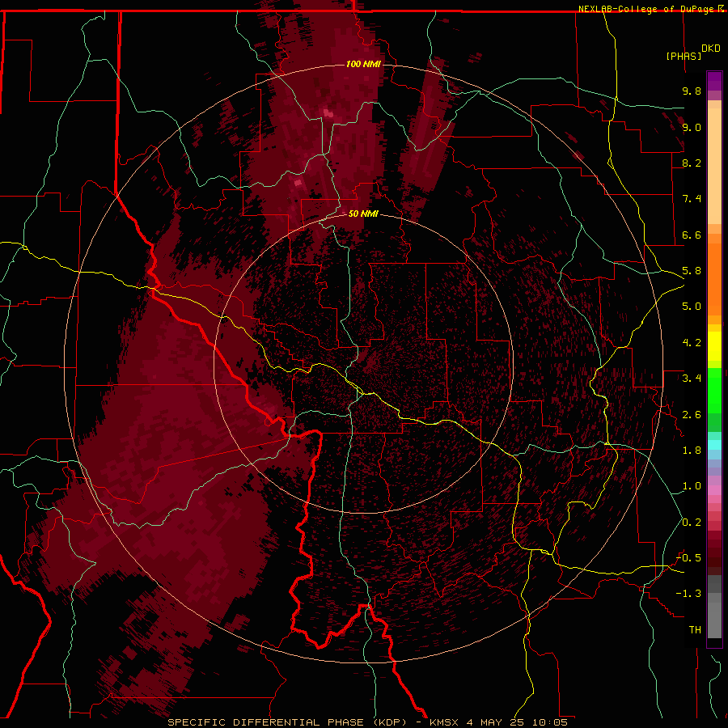Click the 6.6 legend value
Image resolution: width=728 pixels, height=728 pixels.
[692, 235]
